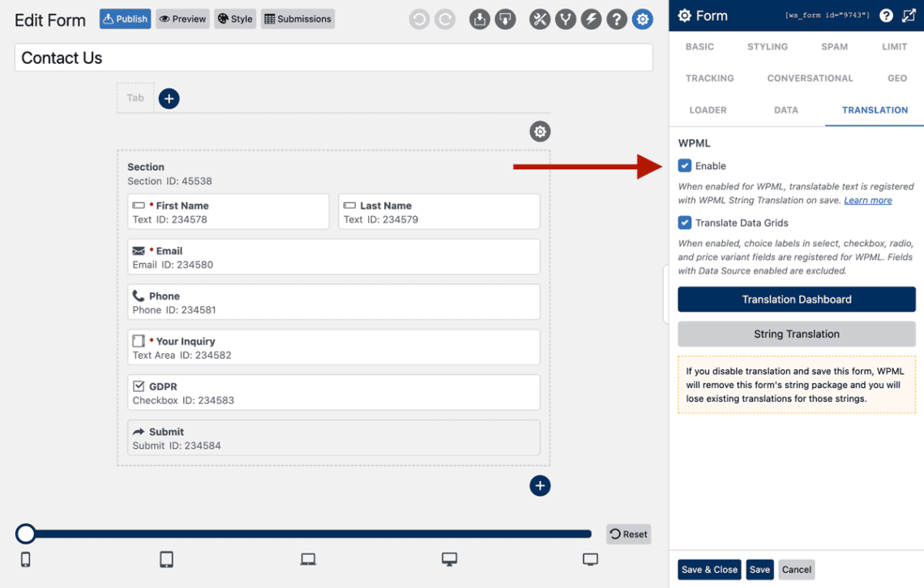The width and height of the screenshot is (924, 588).
Task: Open the Conditional Logic branch icon
Action: coord(566,19)
